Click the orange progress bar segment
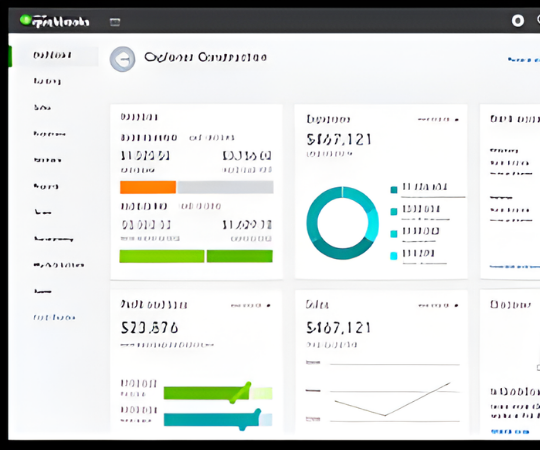540x450 pixels. (148, 187)
